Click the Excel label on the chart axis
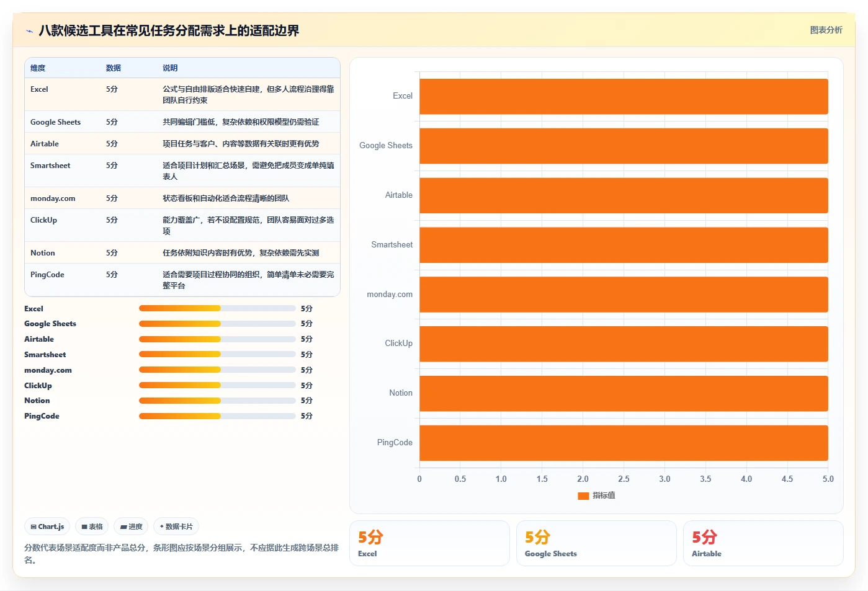The image size is (868, 591). tap(403, 96)
